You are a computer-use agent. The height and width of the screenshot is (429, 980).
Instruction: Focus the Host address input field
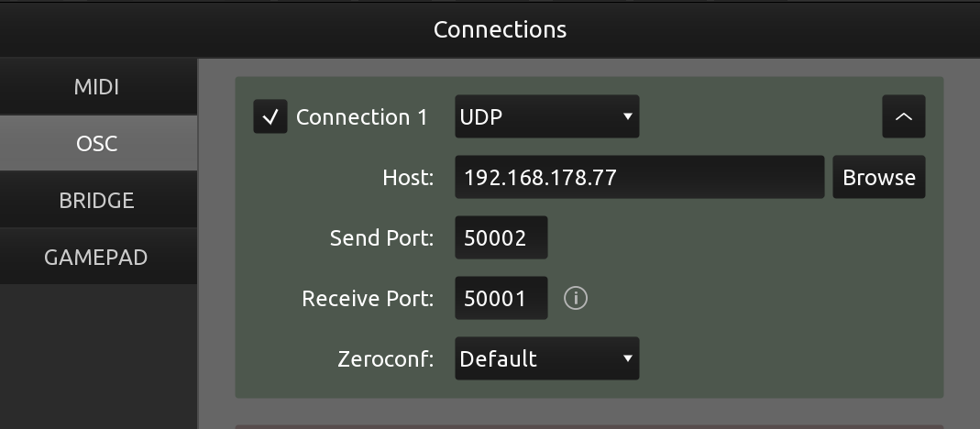639,177
